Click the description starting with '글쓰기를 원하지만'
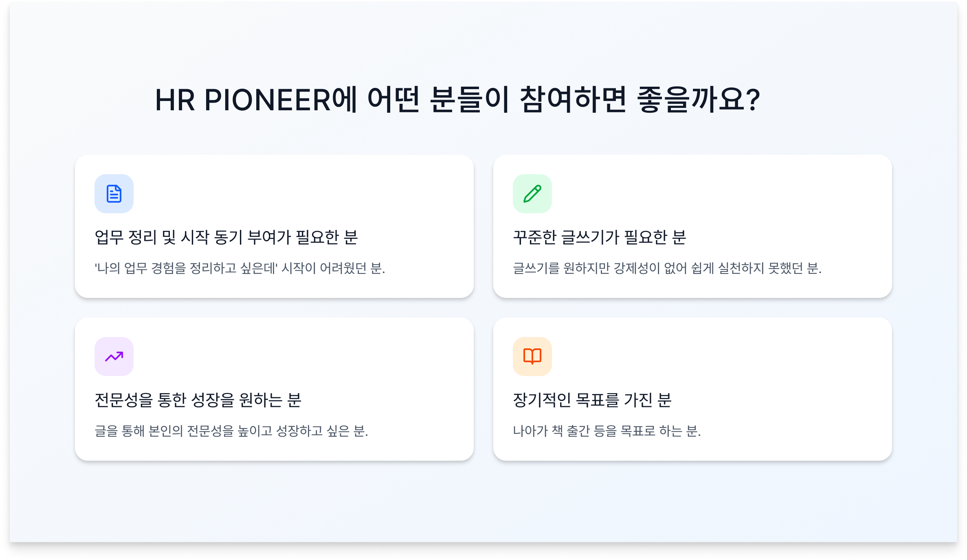 point(667,268)
